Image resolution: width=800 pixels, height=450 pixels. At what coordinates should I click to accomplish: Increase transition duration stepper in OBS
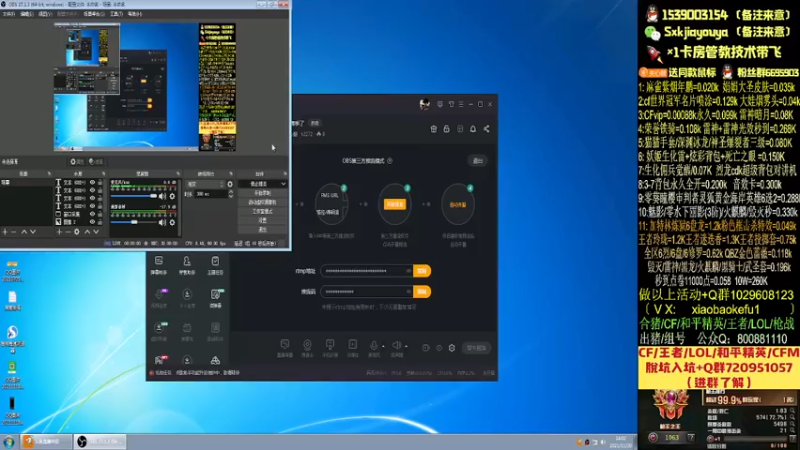pos(231,192)
